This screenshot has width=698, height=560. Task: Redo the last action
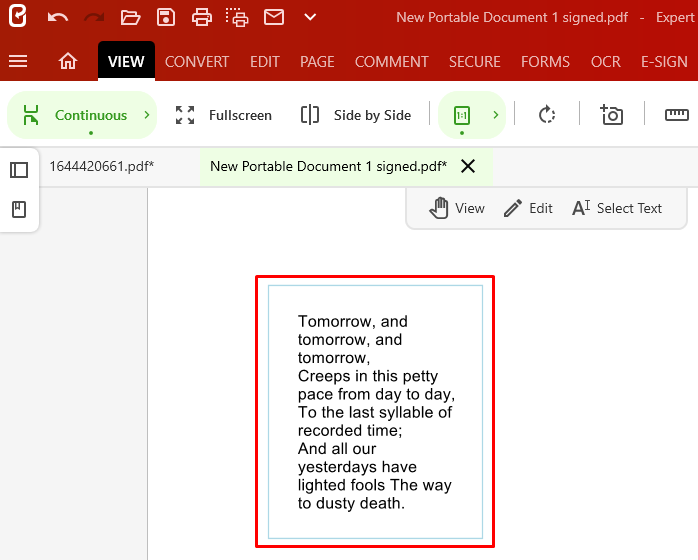pos(94,18)
